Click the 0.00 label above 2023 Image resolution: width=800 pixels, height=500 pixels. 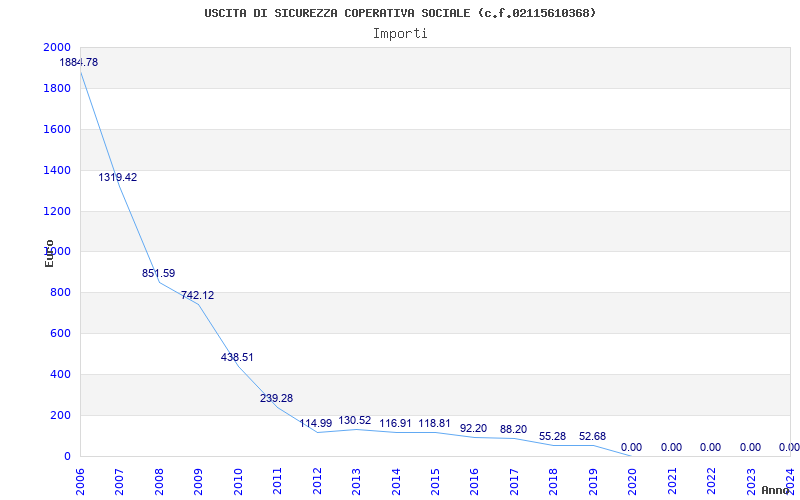(x=751, y=447)
